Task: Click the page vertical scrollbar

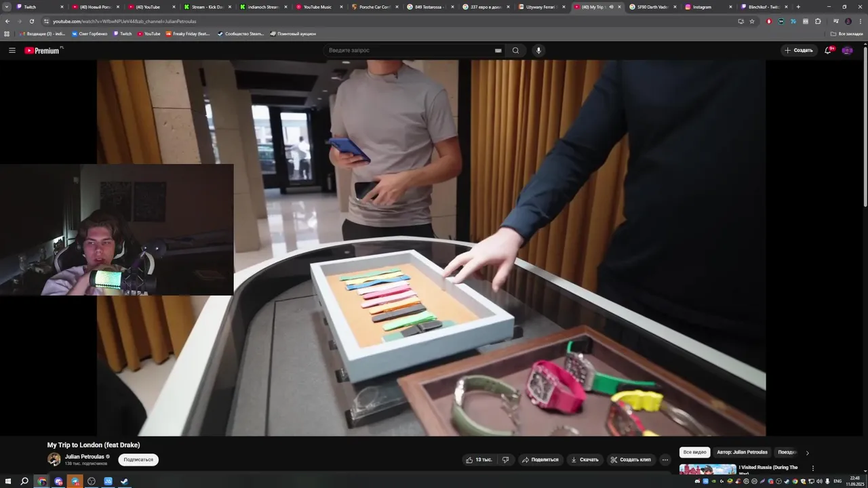Action: tap(865, 129)
